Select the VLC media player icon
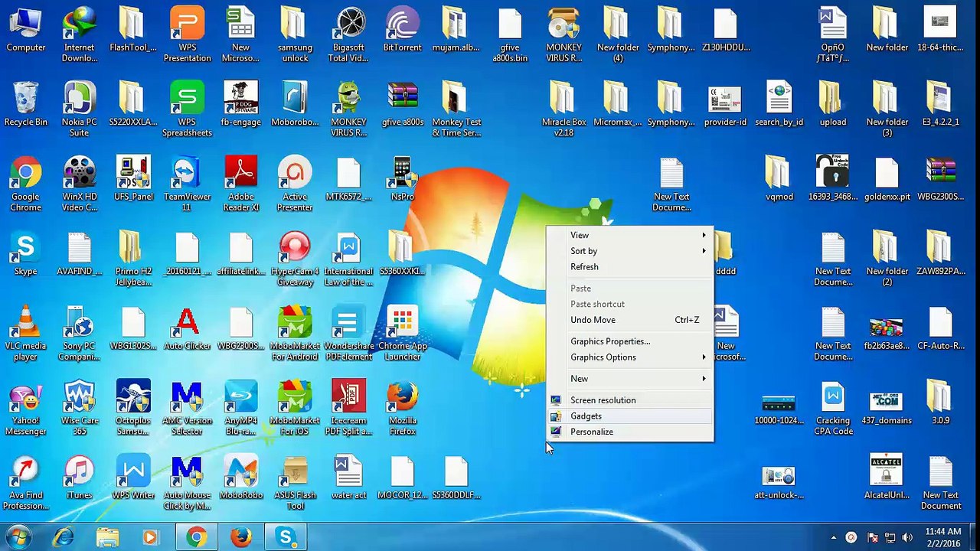The image size is (980, 551). click(26, 334)
